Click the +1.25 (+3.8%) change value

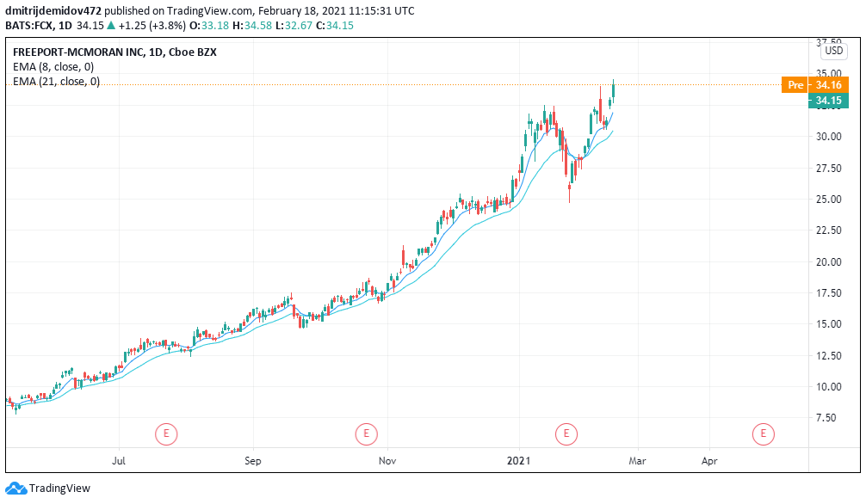click(x=152, y=26)
